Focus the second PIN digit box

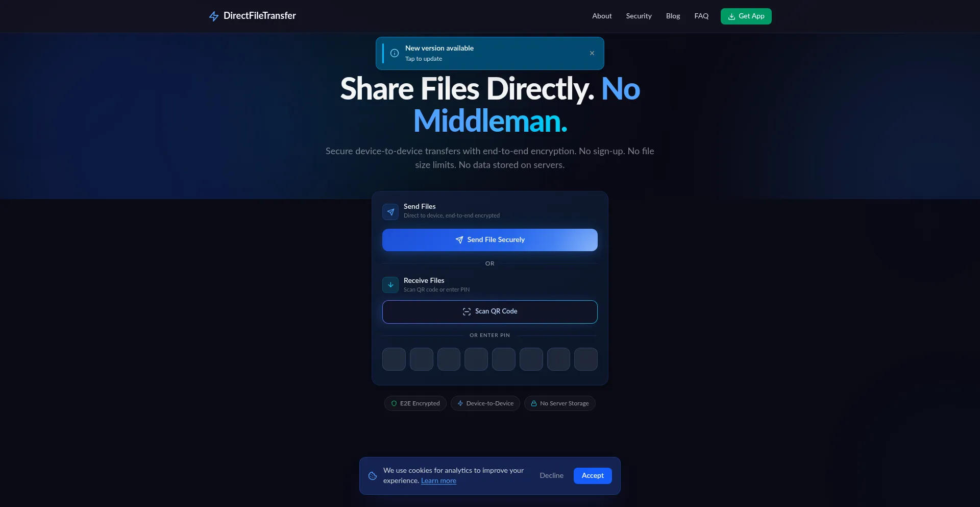click(x=421, y=359)
